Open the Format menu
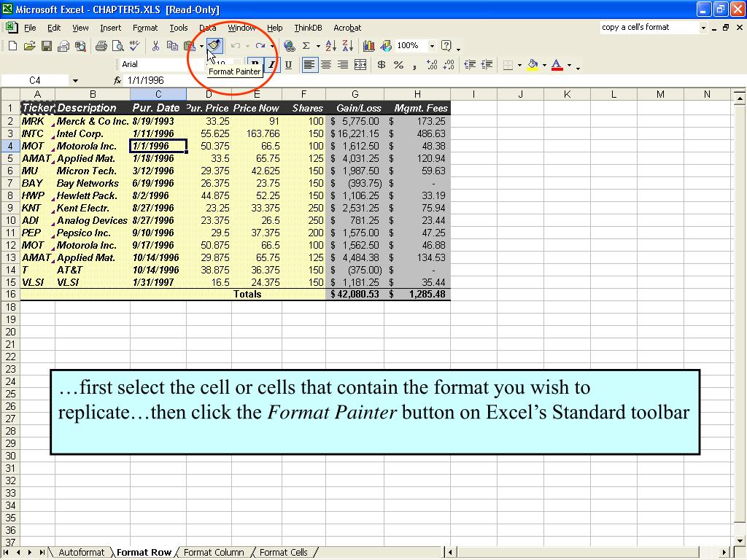The height and width of the screenshot is (560, 747). point(145,28)
